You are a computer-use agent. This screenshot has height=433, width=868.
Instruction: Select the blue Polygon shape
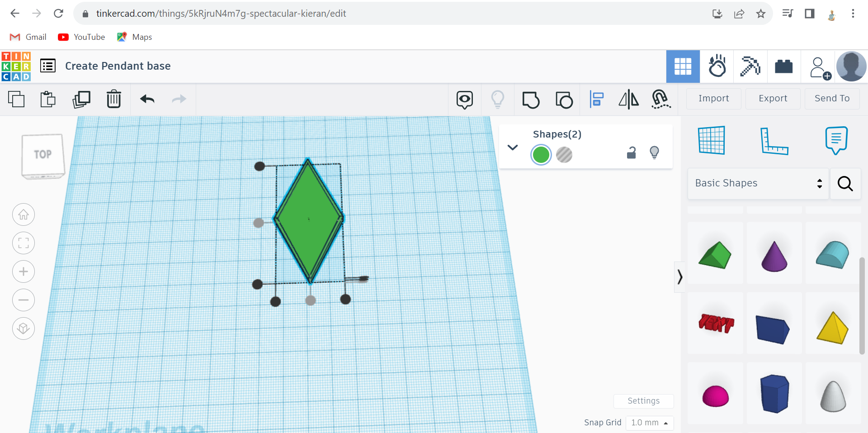[774, 393]
